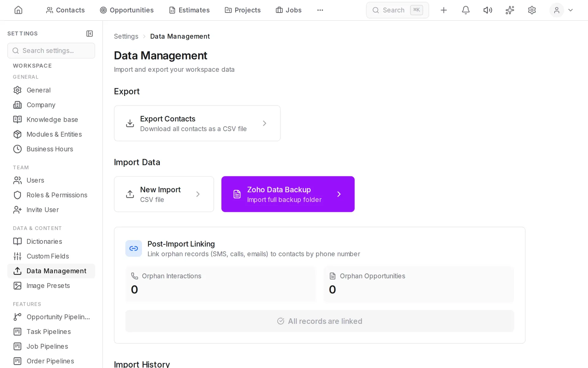Start a New Import CSV file
Screen dimensions: 588x368
[x=164, y=194]
